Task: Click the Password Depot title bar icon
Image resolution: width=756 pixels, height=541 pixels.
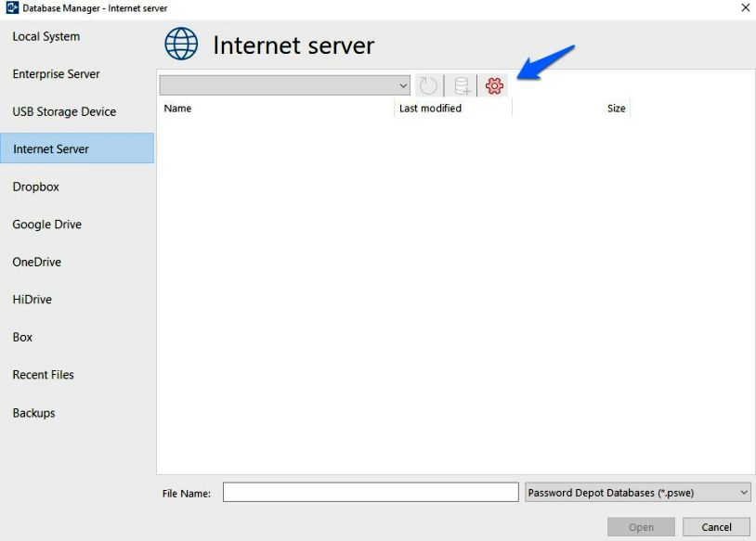Action: [x=12, y=7]
